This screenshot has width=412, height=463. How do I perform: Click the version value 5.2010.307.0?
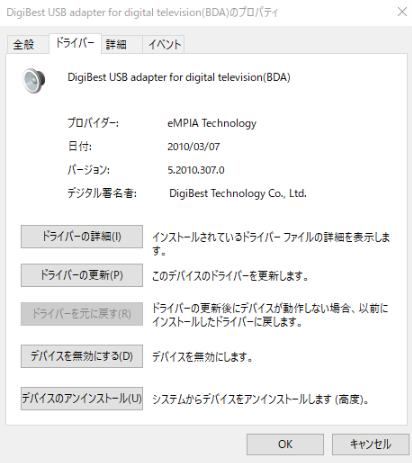[196, 170]
